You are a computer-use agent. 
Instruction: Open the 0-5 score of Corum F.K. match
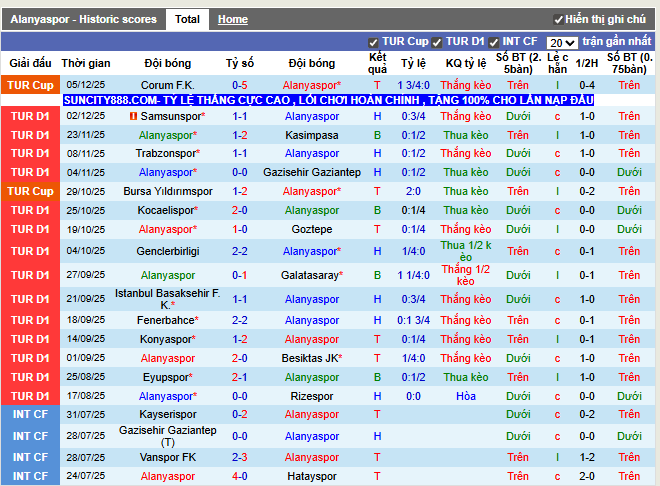240,85
